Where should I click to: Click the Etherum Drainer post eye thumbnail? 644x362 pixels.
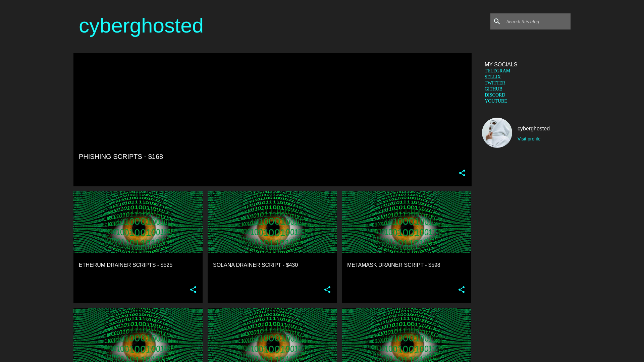[x=138, y=222]
